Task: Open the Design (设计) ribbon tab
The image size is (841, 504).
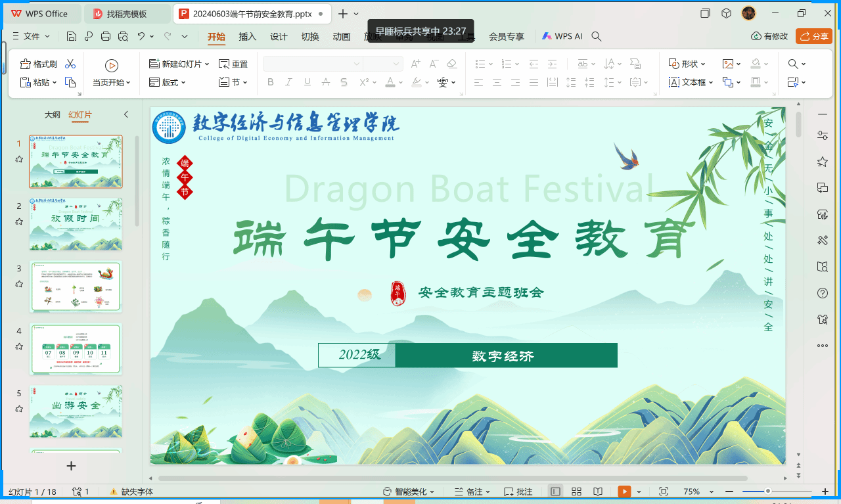Action: tap(279, 36)
